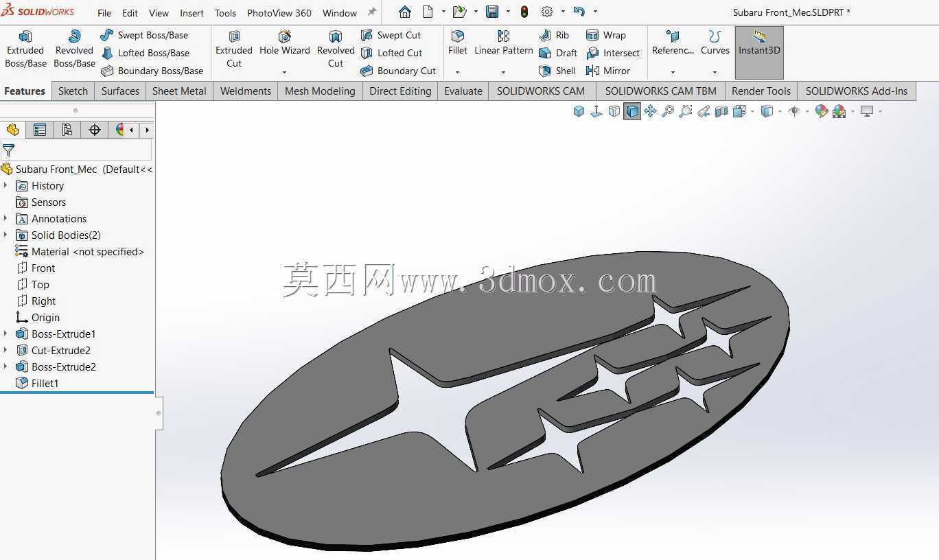The image size is (939, 560).
Task: Click the Previous View icon
Action: (x=704, y=111)
